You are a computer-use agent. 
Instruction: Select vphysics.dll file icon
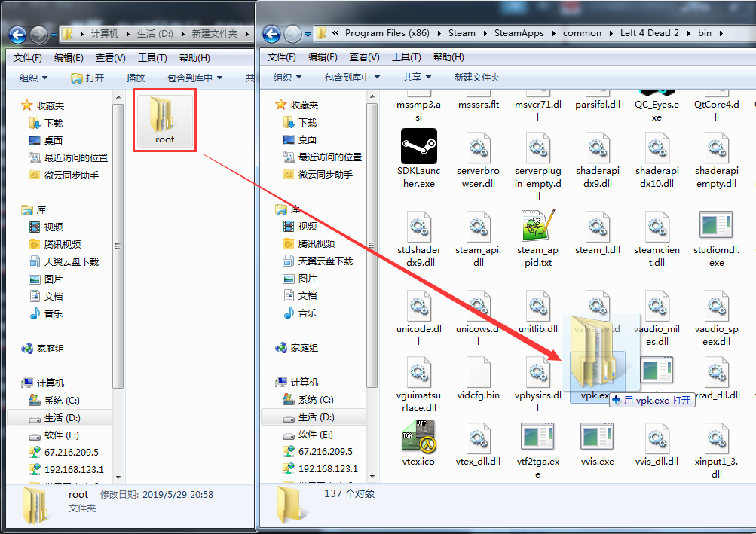[x=538, y=371]
